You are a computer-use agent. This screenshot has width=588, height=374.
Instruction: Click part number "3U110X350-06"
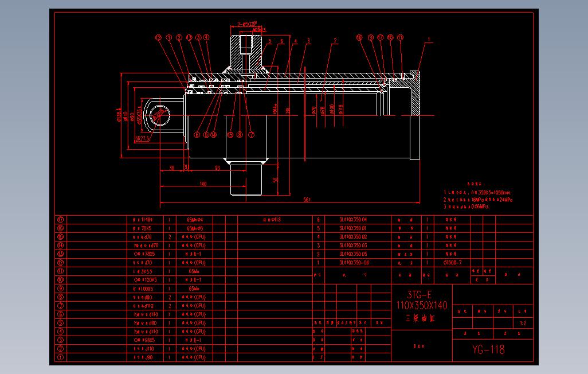[354, 263]
